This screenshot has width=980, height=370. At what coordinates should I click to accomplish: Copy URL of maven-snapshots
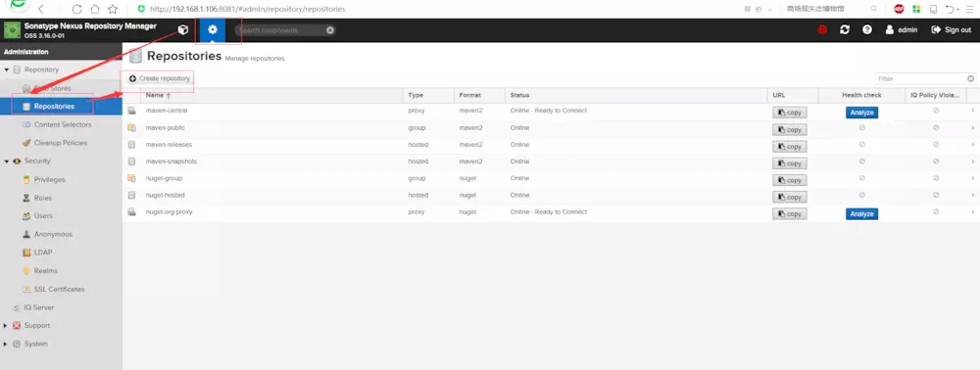coord(789,163)
